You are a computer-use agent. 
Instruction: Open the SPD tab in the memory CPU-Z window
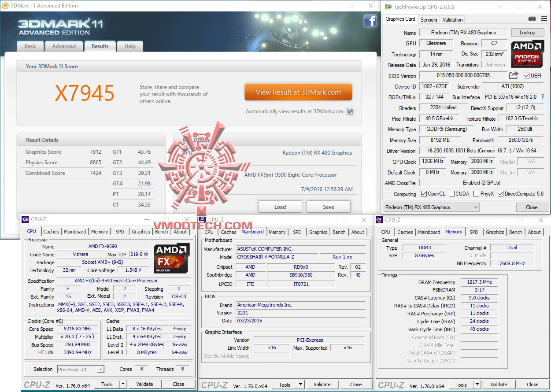pyautogui.click(x=474, y=232)
